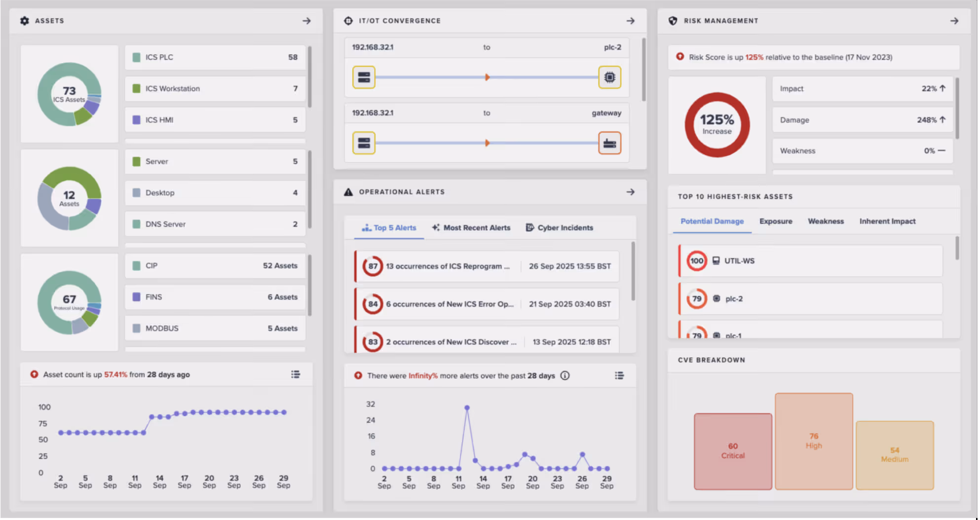Click the score 87 alert ring

point(373,266)
